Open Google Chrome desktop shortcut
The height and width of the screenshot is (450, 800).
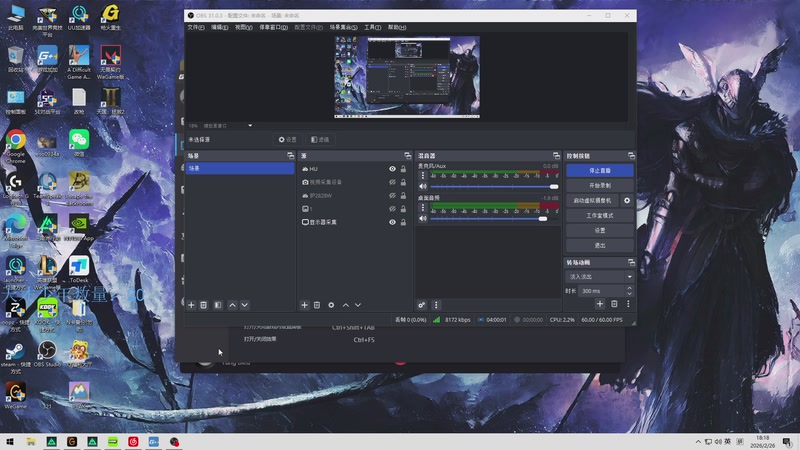[x=16, y=147]
